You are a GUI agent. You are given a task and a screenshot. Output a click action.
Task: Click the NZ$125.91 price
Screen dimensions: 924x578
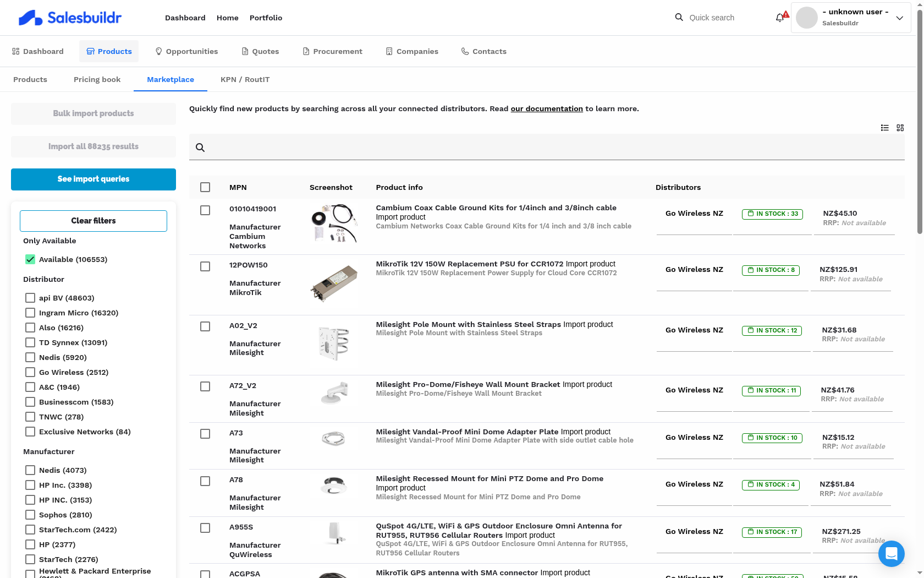838,269
